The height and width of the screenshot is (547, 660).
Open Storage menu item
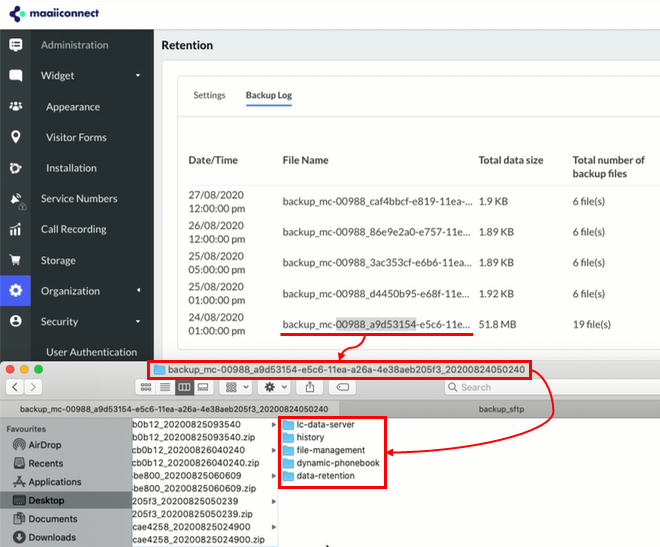[58, 260]
